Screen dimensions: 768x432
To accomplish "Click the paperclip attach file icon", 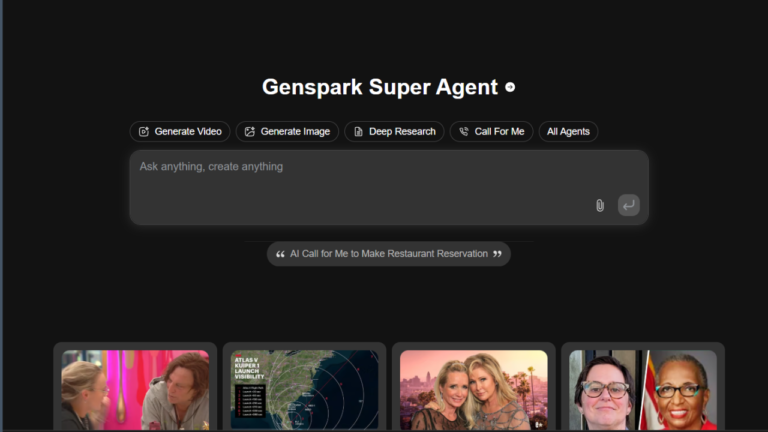I will click(x=600, y=205).
